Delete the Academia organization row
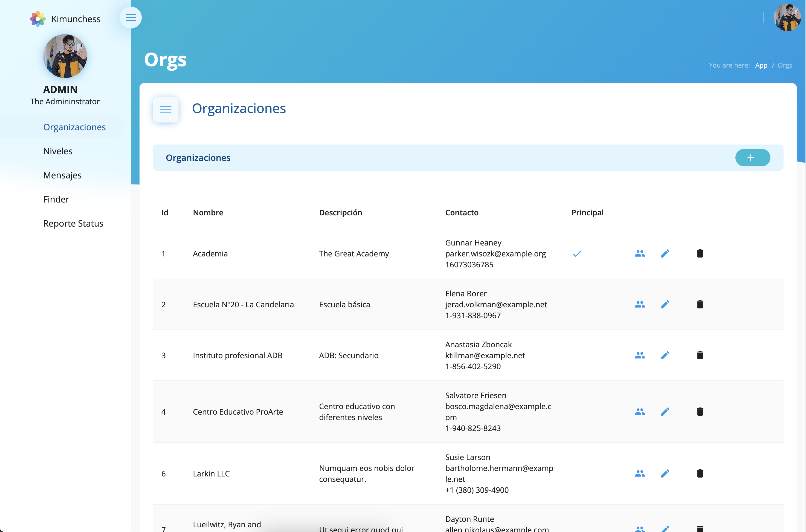 [x=700, y=253]
